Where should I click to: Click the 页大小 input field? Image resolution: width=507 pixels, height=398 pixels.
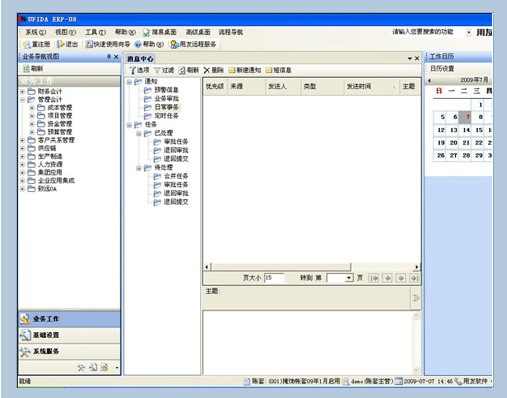click(274, 278)
